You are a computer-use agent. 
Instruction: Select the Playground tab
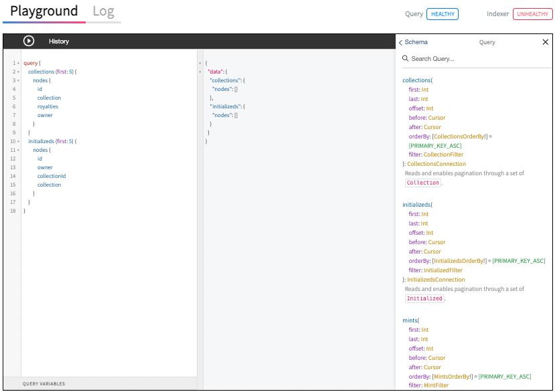point(44,11)
